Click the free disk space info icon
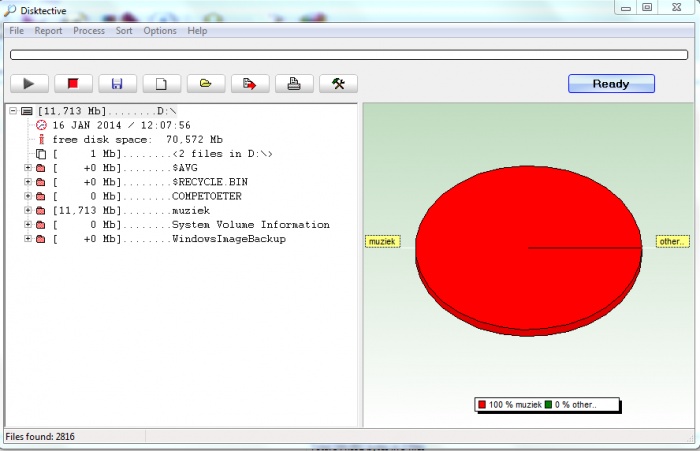This screenshot has height=451, width=700. 42,139
